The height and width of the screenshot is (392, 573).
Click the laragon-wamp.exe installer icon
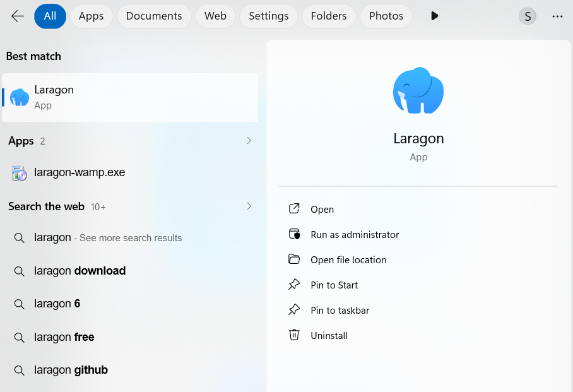pos(20,173)
